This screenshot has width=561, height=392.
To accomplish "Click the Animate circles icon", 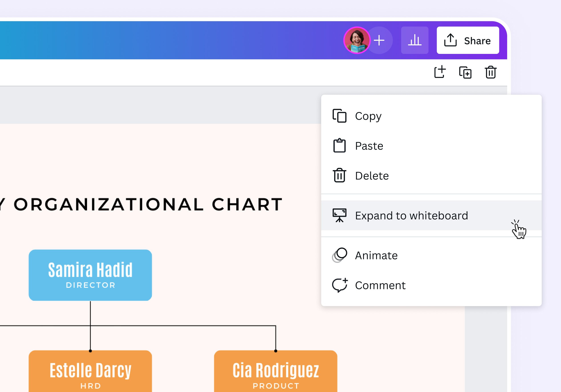I will click(340, 255).
